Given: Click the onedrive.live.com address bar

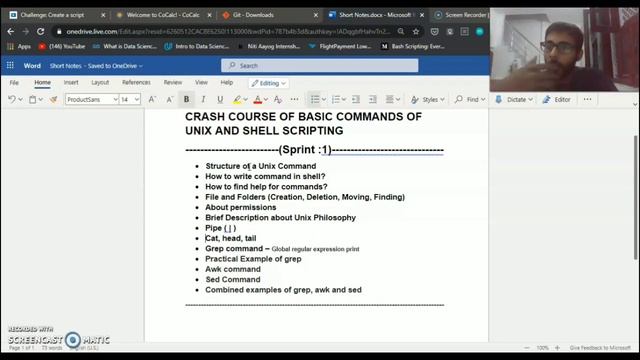Looking at the screenshot, I should point(228,31).
